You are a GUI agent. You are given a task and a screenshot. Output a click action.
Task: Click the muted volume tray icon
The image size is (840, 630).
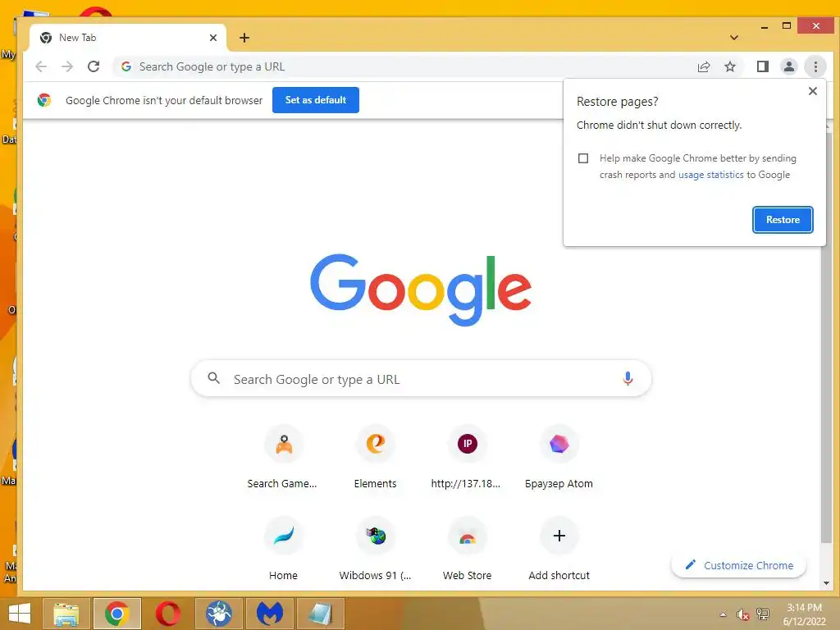click(742, 614)
